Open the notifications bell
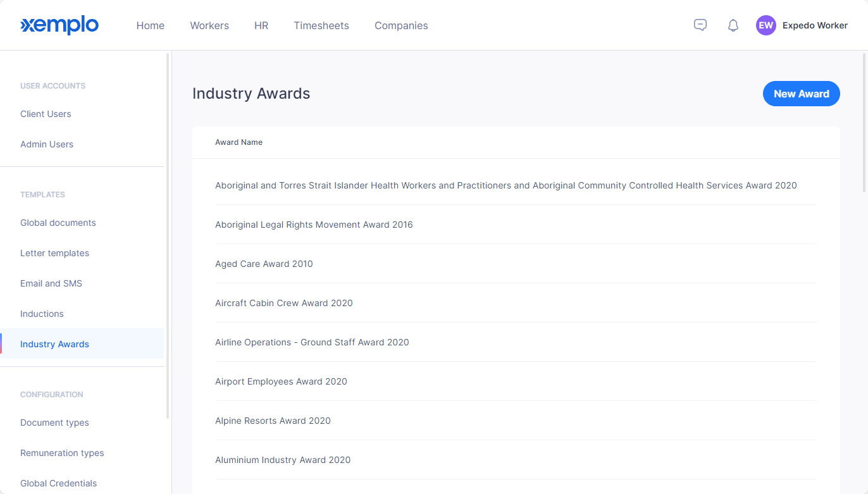 733,25
